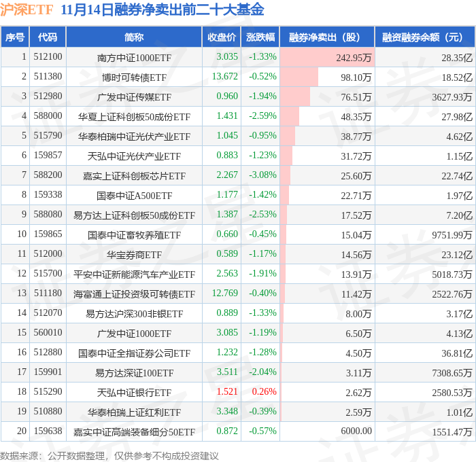Click the 36.81亿 balance value
The width and height of the screenshot is (476, 462).
click(457, 353)
